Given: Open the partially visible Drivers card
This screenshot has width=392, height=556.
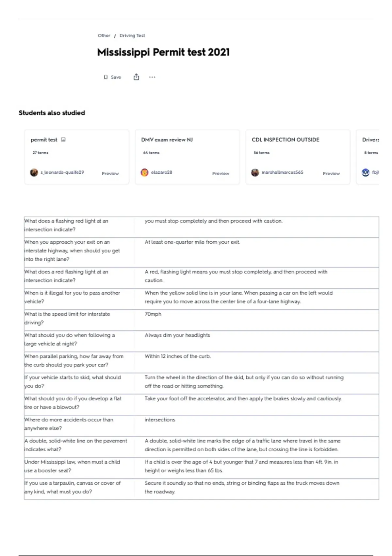Looking at the screenshot, I should (368, 157).
